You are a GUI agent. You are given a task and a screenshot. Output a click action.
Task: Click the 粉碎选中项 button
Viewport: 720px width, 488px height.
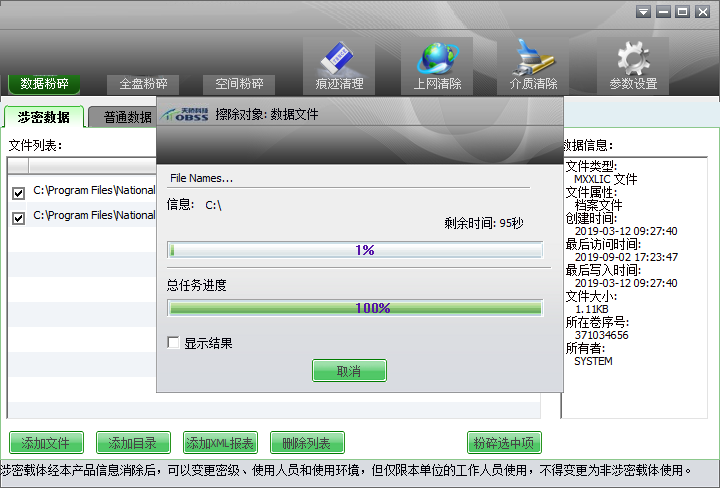pos(504,443)
